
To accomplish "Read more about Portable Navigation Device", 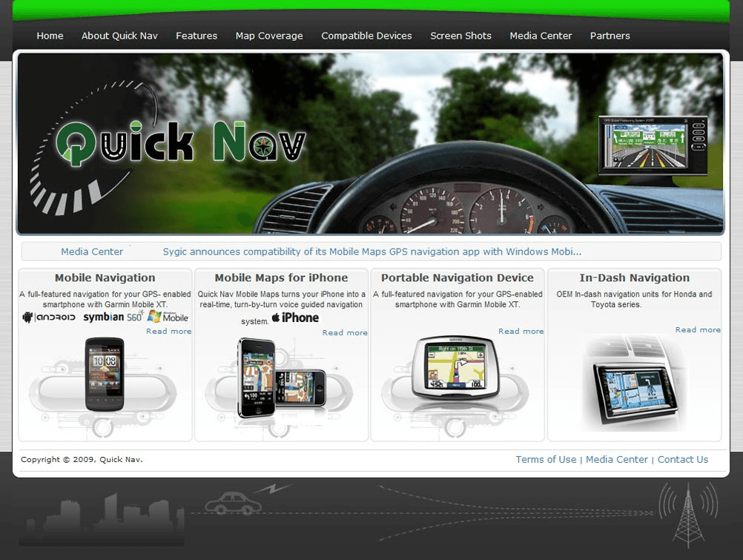I will pyautogui.click(x=521, y=332).
